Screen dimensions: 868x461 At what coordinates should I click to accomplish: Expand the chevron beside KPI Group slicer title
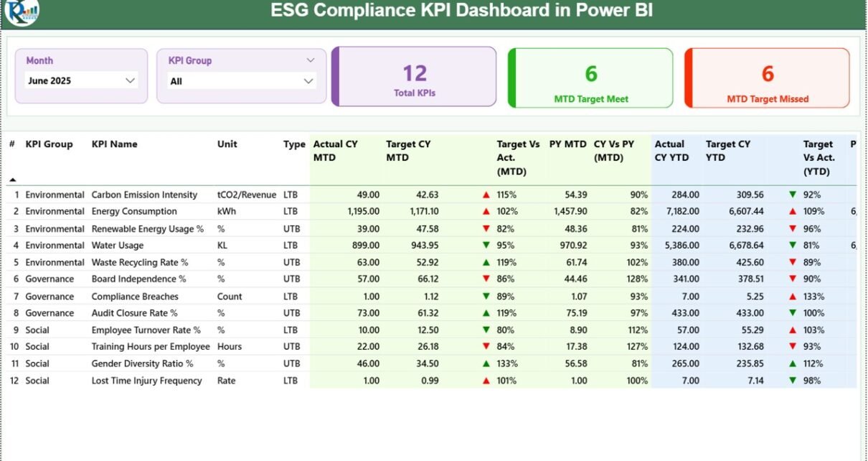[x=311, y=60]
